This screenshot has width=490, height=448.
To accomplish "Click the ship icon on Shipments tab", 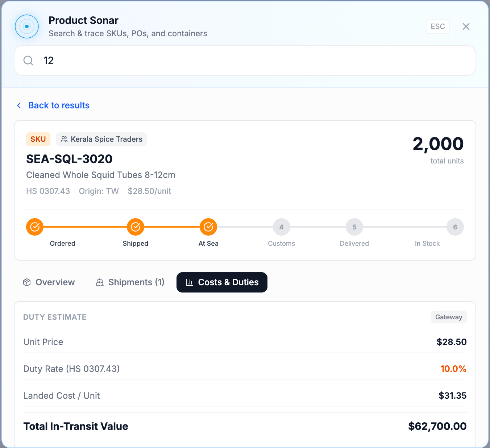I will point(99,282).
